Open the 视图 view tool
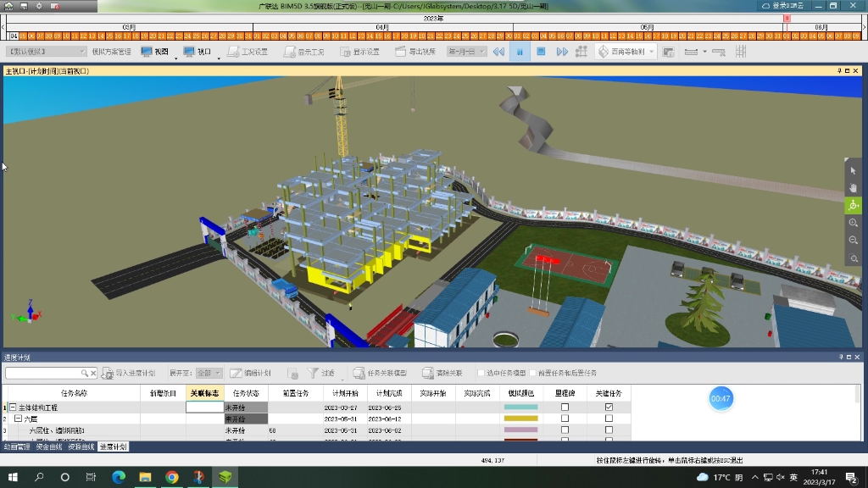The height and width of the screenshot is (488, 868). click(154, 52)
